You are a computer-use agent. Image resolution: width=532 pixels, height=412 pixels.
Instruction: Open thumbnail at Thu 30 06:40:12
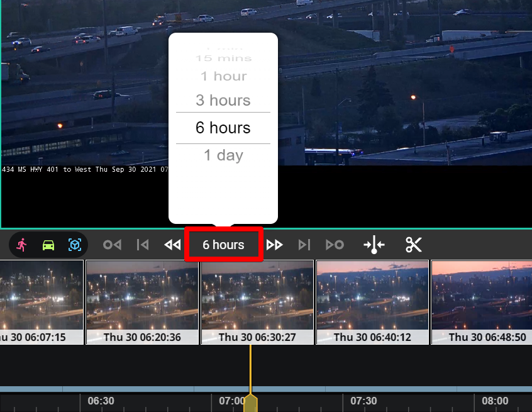coord(372,302)
